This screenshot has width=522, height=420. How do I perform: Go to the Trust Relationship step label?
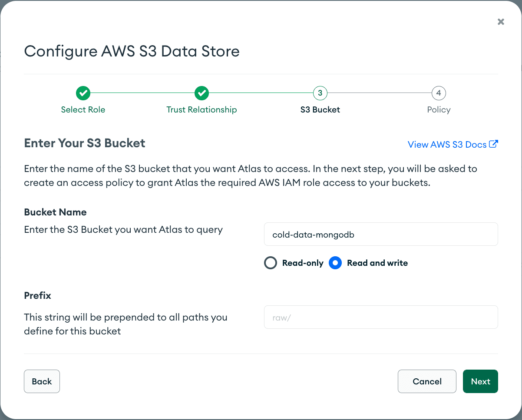(202, 110)
